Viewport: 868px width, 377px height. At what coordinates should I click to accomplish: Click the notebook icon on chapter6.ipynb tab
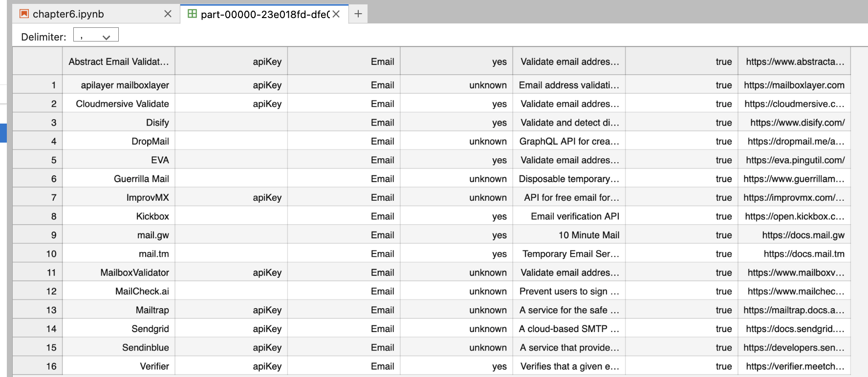pos(24,14)
